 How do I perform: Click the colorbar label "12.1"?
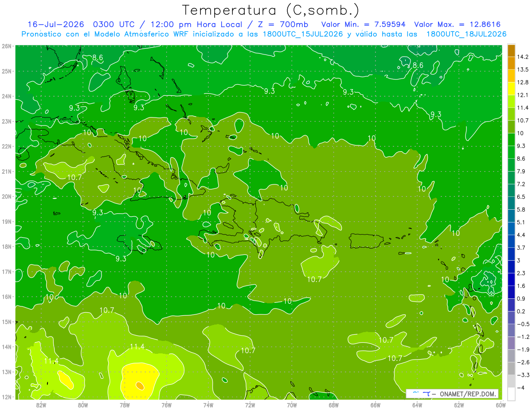tap(523, 95)
